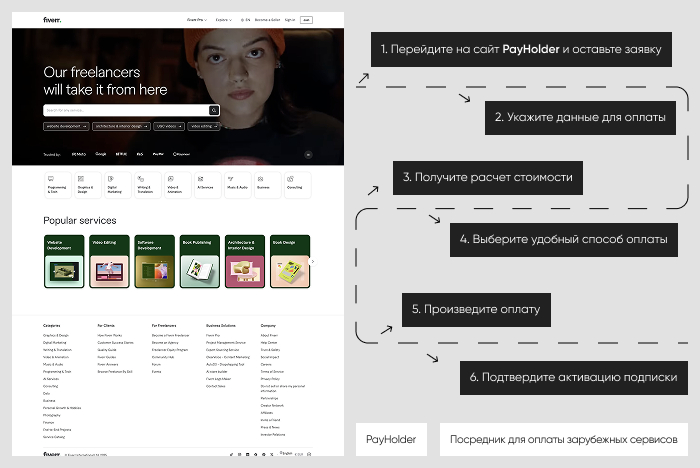Open the Business category card
The height and width of the screenshot is (468, 700).
pos(267,185)
